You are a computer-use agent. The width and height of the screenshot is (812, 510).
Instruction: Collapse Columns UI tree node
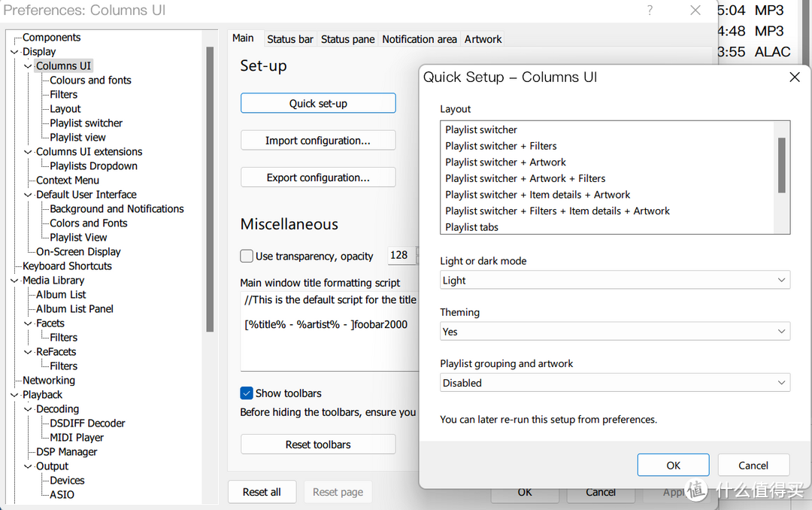tap(28, 66)
